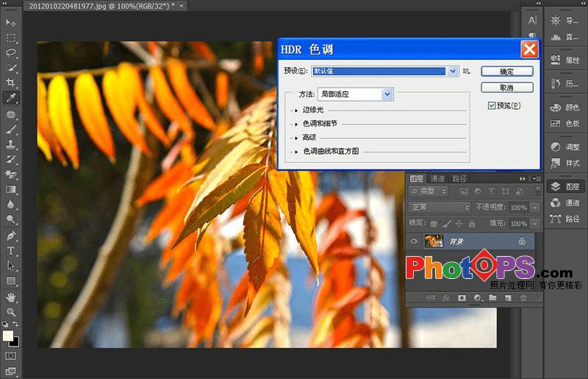Toggle Quick Mask mode icon
The image size is (588, 379).
click(11, 355)
